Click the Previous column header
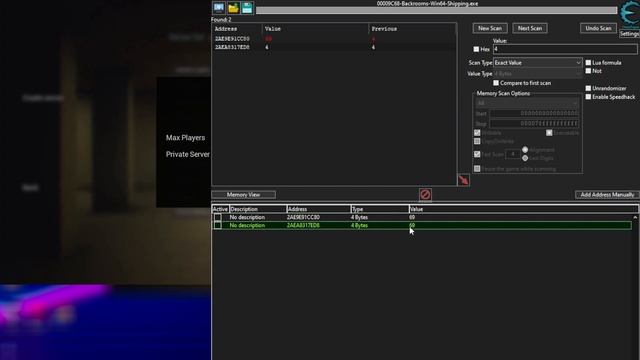640x360 pixels. click(x=412, y=29)
